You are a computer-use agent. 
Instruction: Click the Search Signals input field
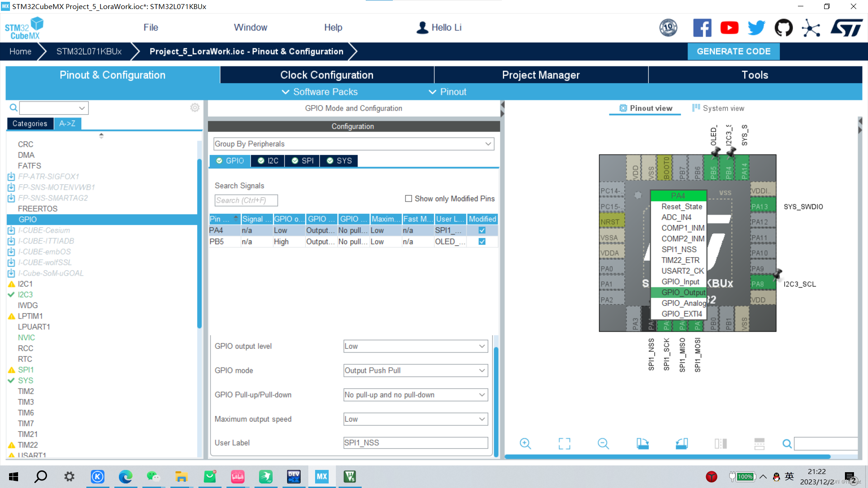(246, 201)
